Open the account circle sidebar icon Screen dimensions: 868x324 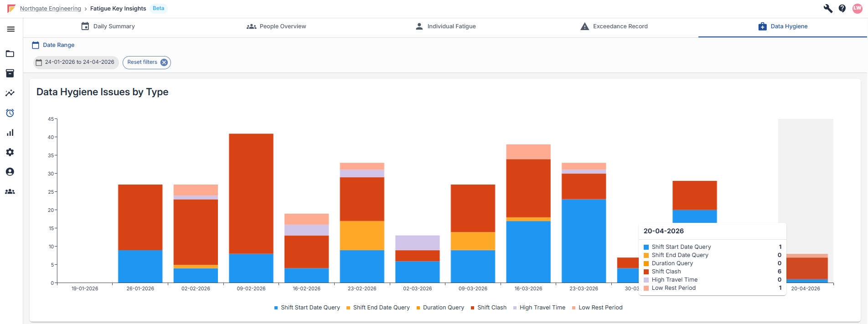(10, 172)
